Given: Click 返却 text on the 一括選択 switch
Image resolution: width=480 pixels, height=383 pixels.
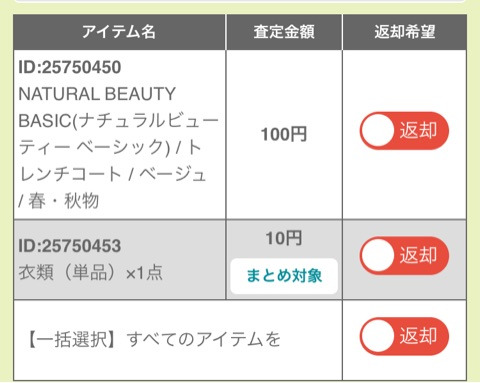Looking at the screenshot, I should pos(418,336).
